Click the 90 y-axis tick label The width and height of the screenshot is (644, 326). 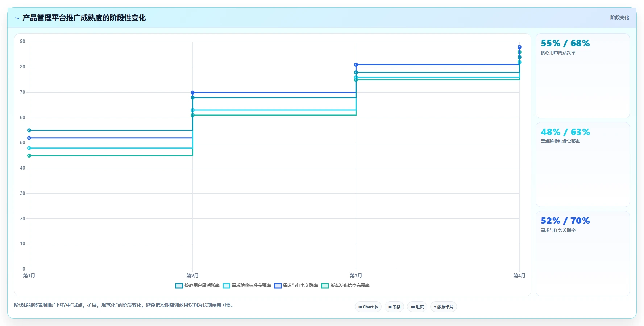coord(22,42)
